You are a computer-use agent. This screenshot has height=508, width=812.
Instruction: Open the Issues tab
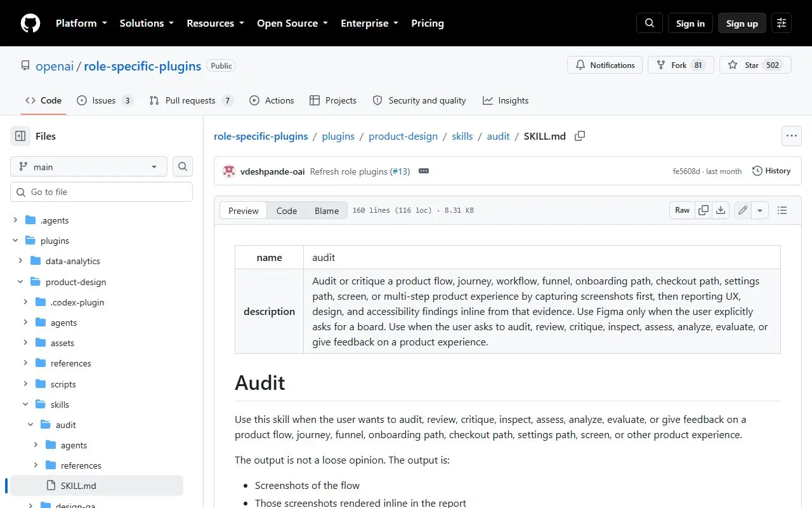coord(105,100)
